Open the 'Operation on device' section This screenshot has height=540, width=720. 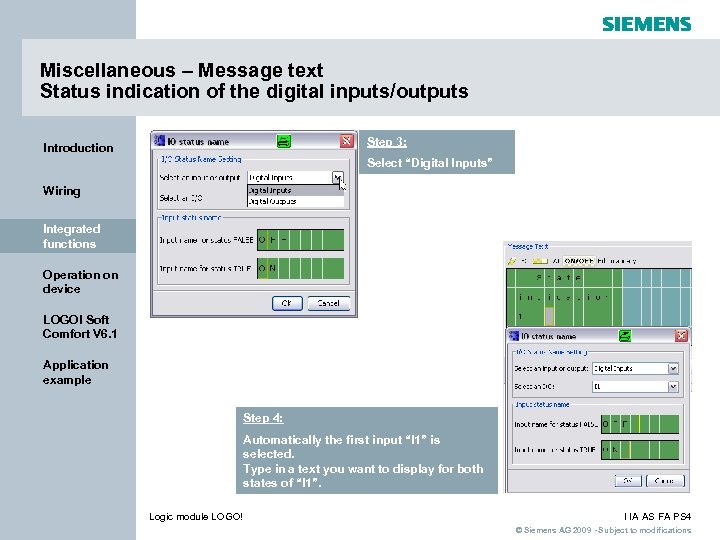click(x=80, y=281)
